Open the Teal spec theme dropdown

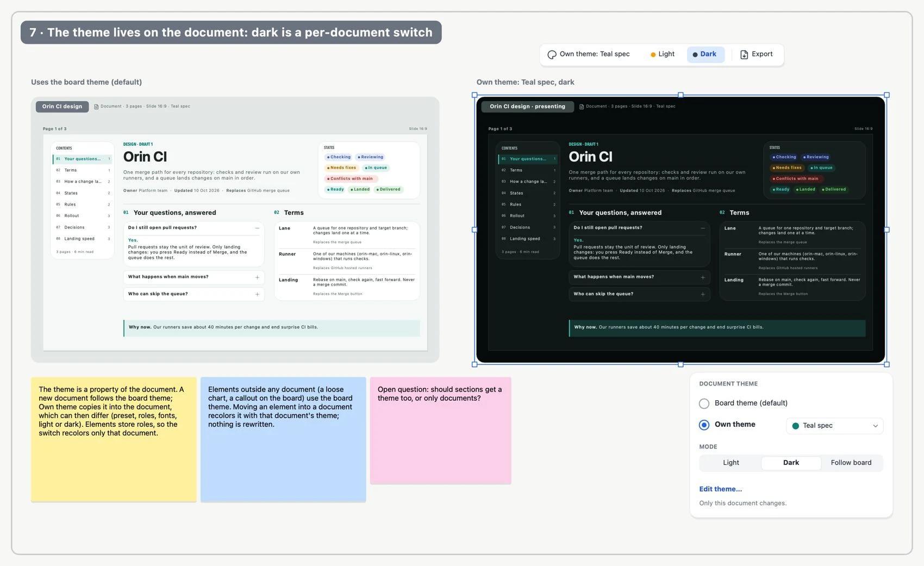pyautogui.click(x=835, y=426)
